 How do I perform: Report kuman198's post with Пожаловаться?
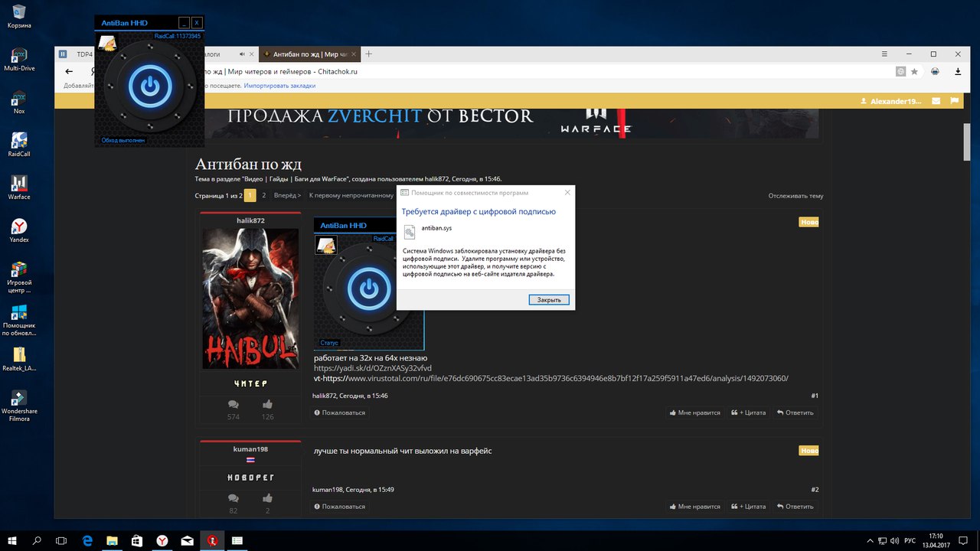[x=339, y=507]
